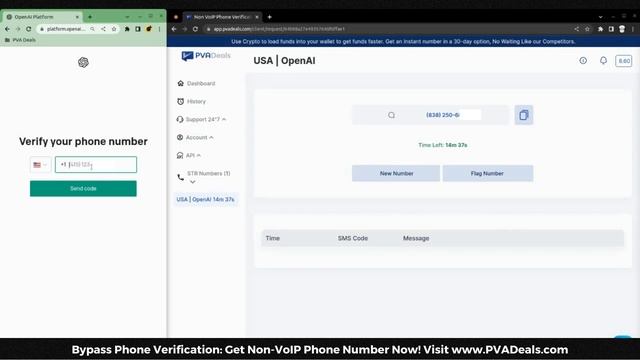This screenshot has width=640, height=360.
Task: Click the refresh icon beside the phone number
Action: 391,115
